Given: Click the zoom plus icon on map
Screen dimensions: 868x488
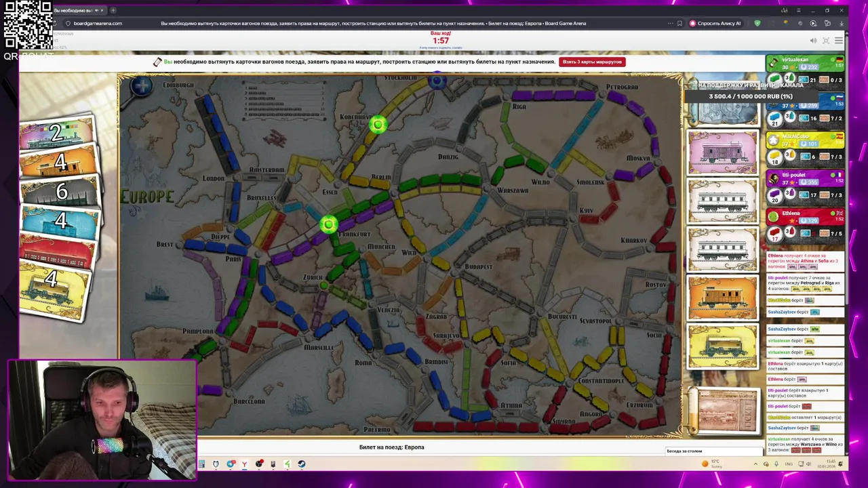Looking at the screenshot, I should [x=142, y=86].
